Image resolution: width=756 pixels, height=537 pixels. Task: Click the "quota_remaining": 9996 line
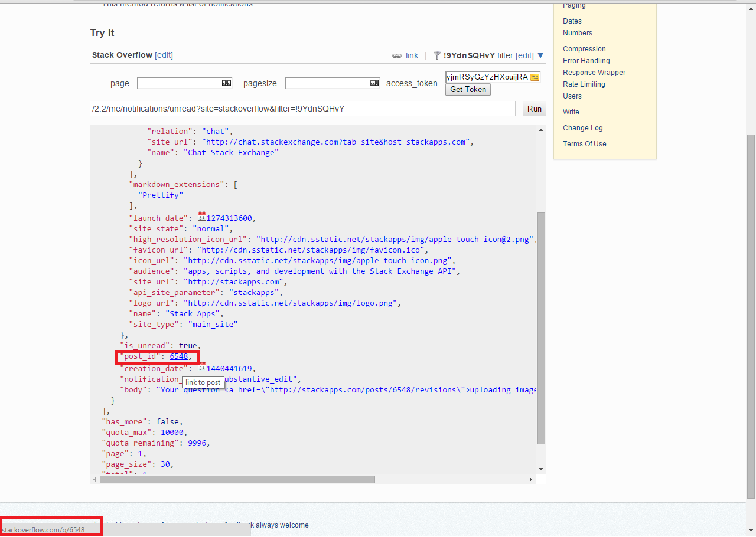click(x=155, y=443)
